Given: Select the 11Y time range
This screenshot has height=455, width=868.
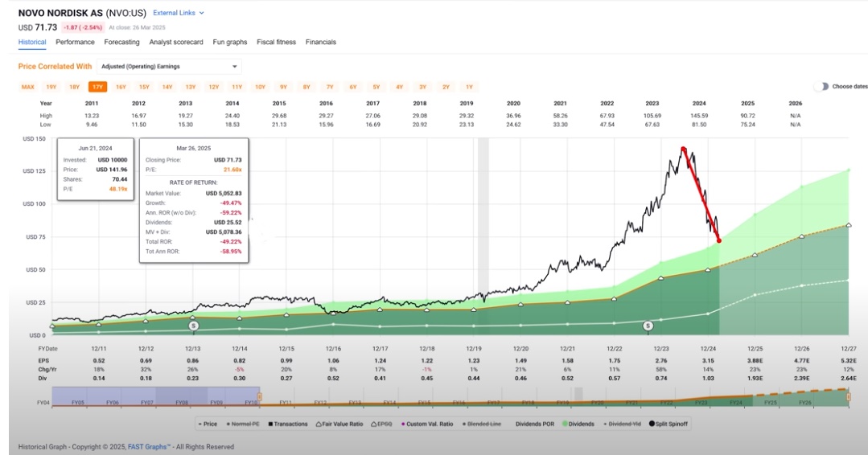Looking at the screenshot, I should 237,87.
